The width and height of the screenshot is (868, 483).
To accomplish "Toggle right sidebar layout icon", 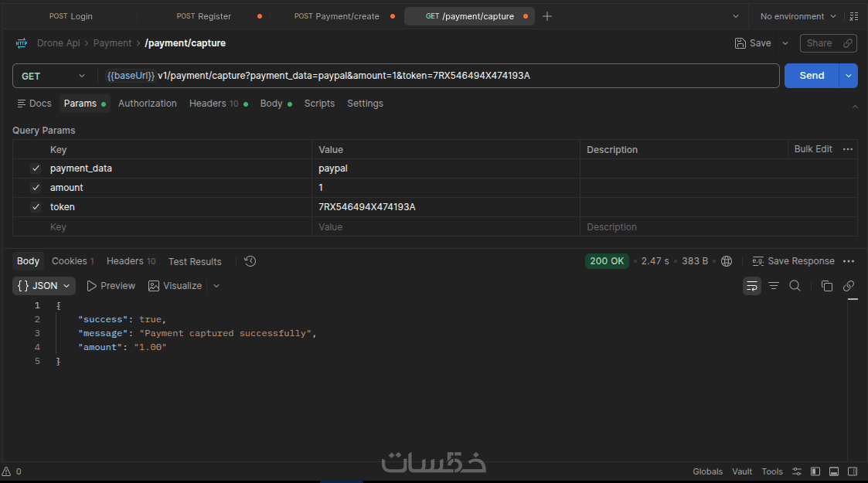I will click(x=853, y=471).
